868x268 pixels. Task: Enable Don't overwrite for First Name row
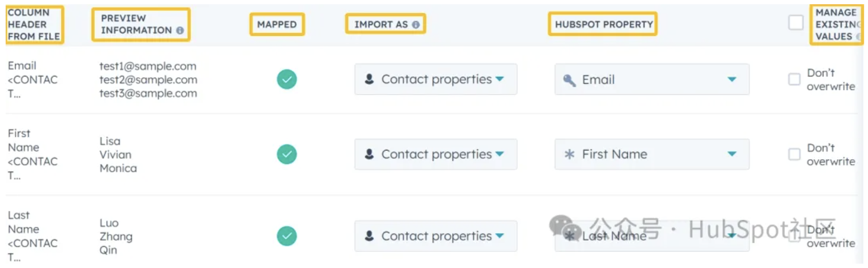tap(794, 154)
